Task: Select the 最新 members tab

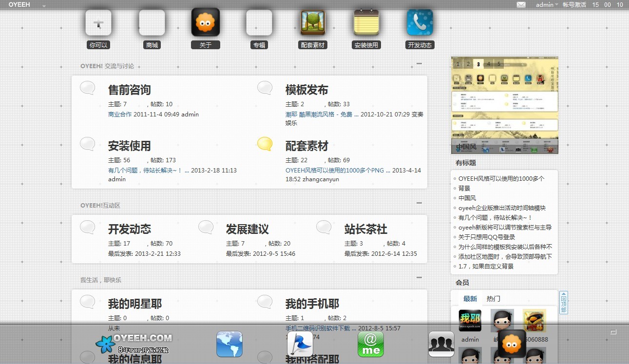Action: tap(470, 299)
